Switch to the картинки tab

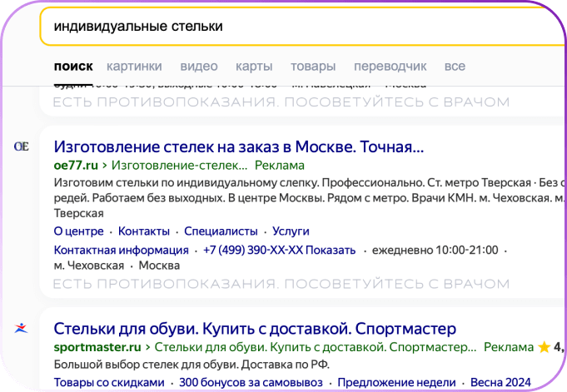pos(134,67)
